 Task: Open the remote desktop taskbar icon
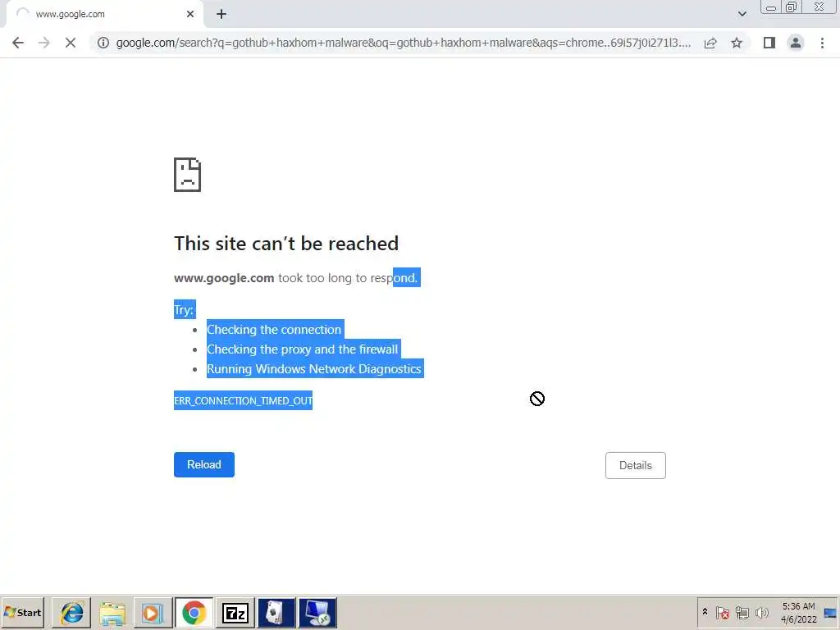pos(317,612)
